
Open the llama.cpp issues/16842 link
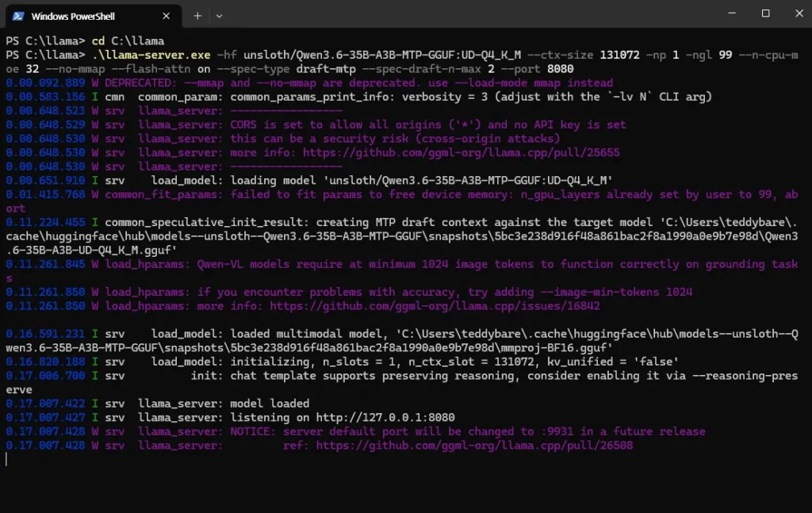pos(435,306)
